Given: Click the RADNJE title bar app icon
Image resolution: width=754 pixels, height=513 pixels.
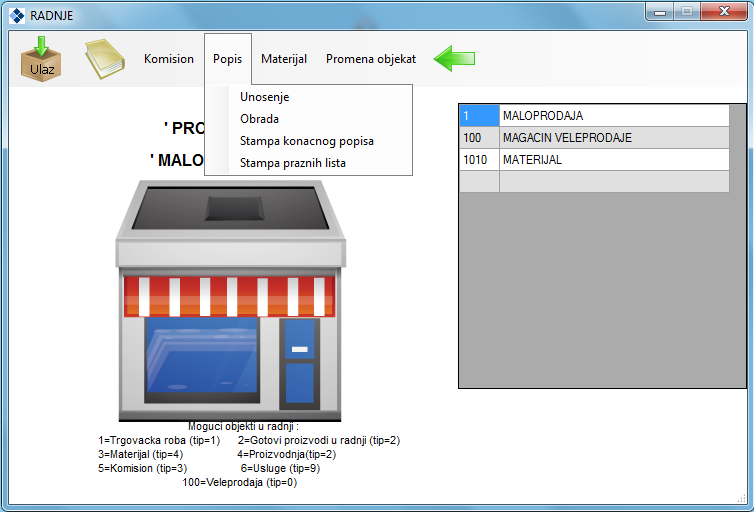Looking at the screenshot, I should [x=17, y=15].
